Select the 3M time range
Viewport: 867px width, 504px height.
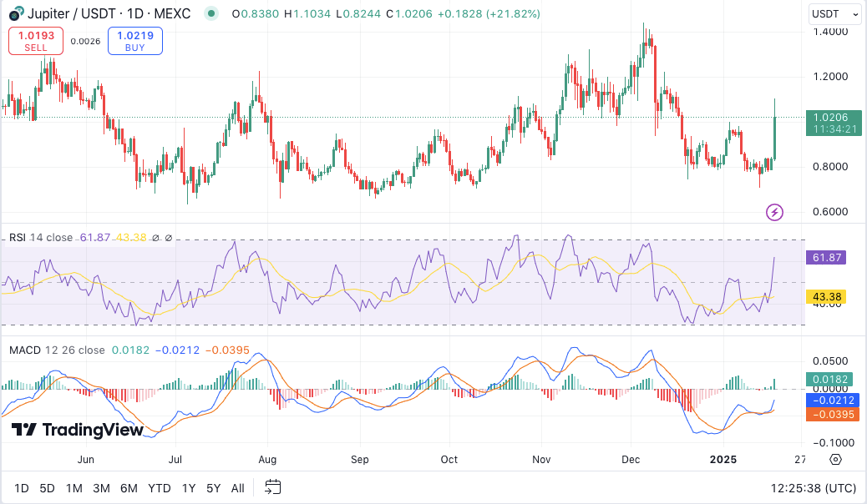coord(101,488)
